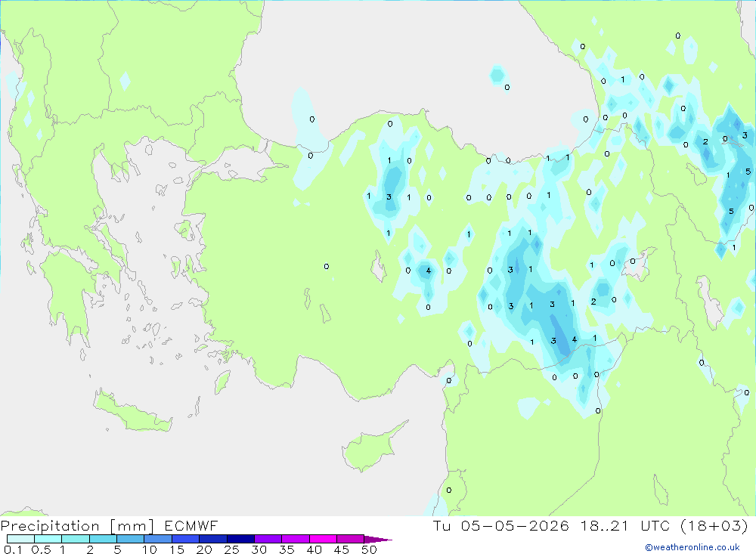Click the 2–5 mm legend color swatch

pos(103,539)
